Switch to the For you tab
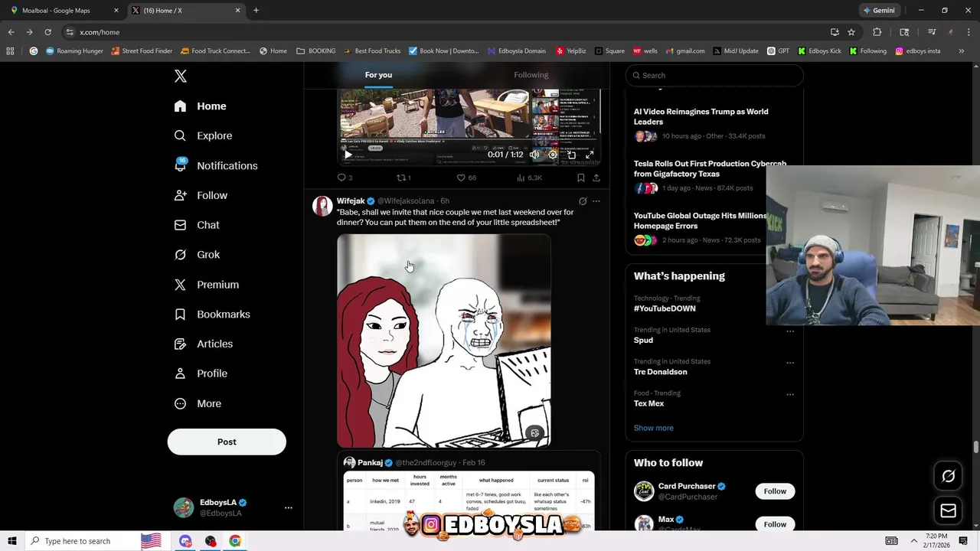 tap(378, 75)
